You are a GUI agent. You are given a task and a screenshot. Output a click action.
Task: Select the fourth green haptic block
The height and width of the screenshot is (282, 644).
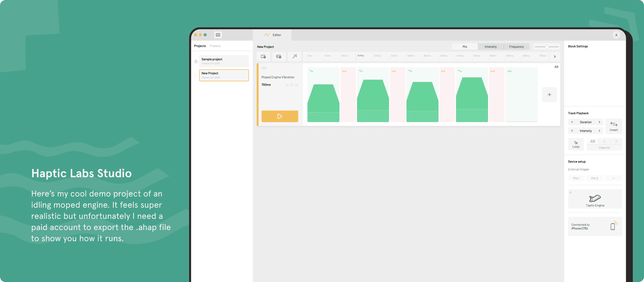pyautogui.click(x=472, y=94)
